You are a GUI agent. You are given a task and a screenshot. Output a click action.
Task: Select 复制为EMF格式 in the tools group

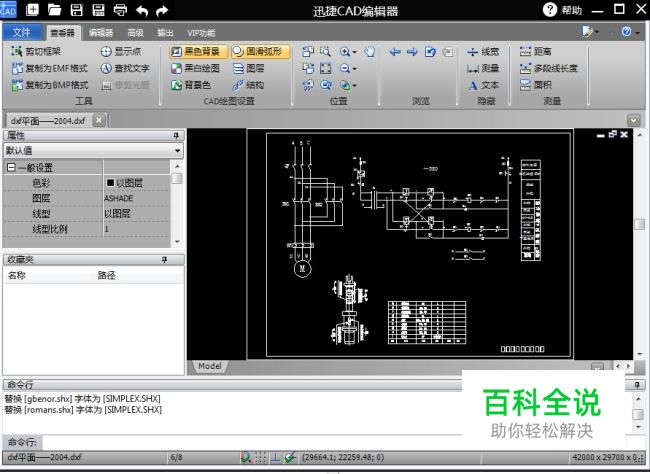[49, 68]
